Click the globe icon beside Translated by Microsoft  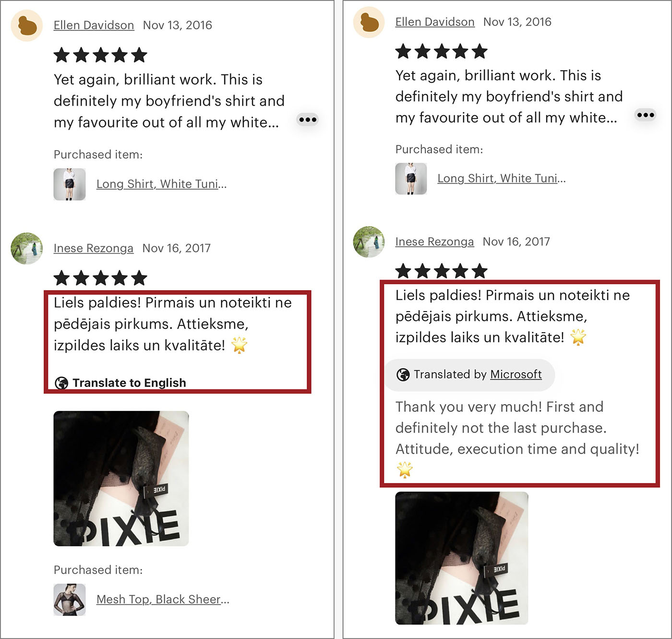(403, 374)
